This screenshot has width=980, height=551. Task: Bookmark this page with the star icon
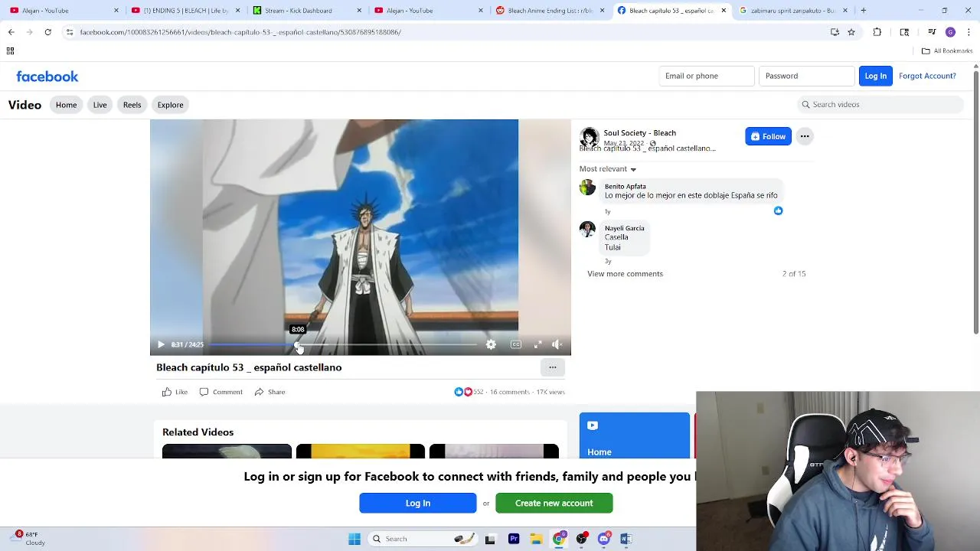[x=851, y=32]
